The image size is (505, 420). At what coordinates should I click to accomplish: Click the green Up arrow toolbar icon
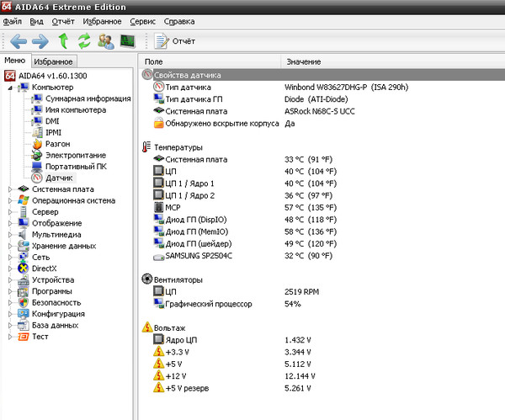[63, 40]
